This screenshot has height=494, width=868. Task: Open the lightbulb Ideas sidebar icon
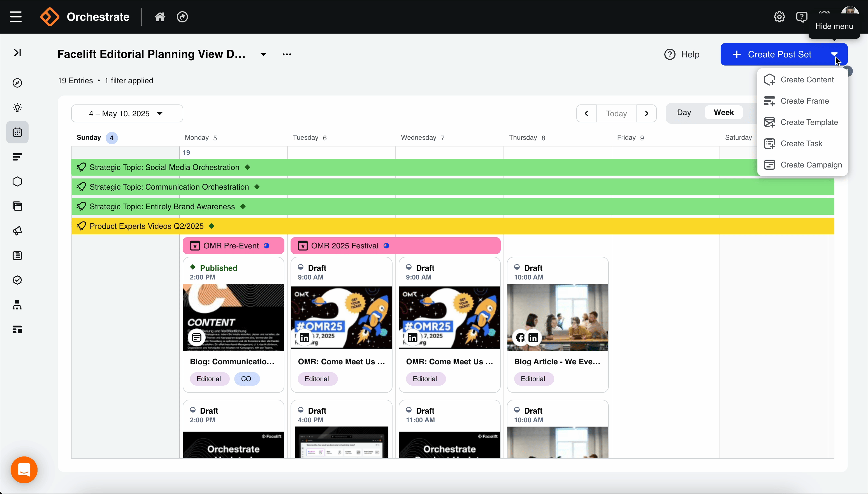(17, 108)
